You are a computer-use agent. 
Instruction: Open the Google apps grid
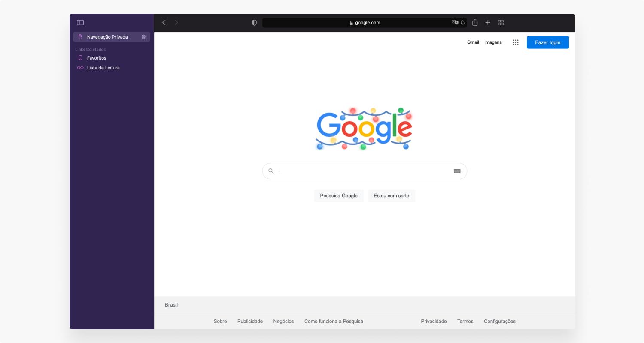pos(516,42)
